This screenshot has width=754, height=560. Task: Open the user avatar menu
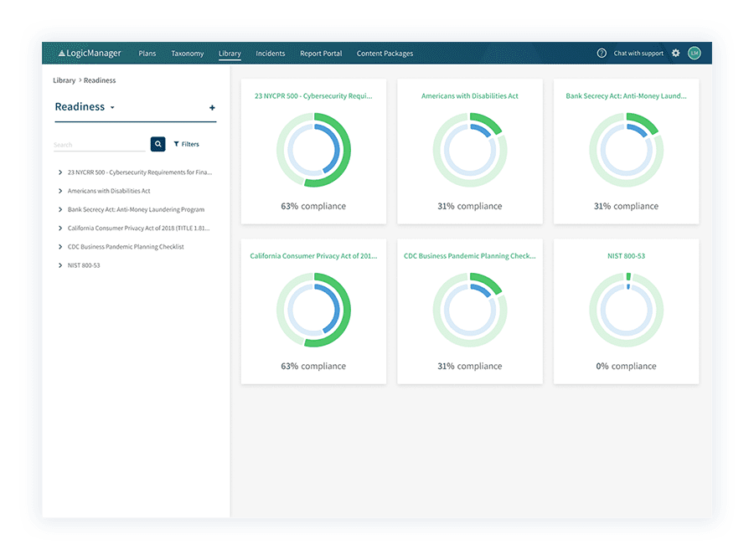coord(695,54)
